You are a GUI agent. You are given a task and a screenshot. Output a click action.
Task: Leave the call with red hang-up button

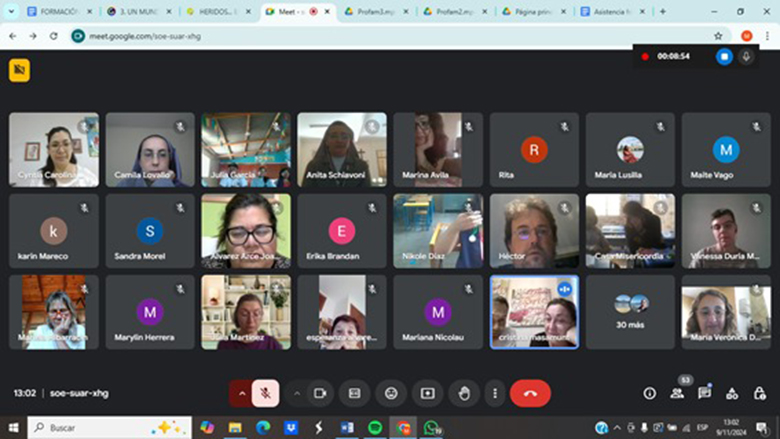point(530,394)
